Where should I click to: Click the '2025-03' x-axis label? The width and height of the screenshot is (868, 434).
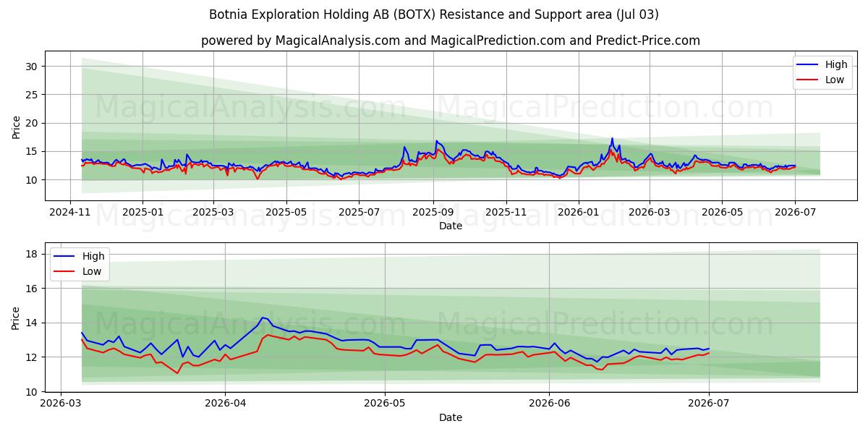coord(213,213)
